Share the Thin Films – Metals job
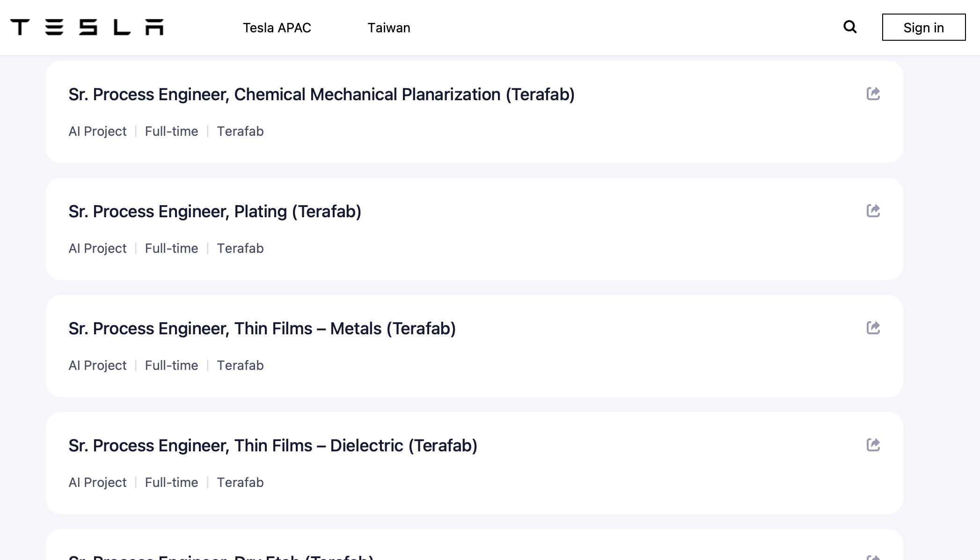Screen dimensions: 980x560 click(873, 328)
